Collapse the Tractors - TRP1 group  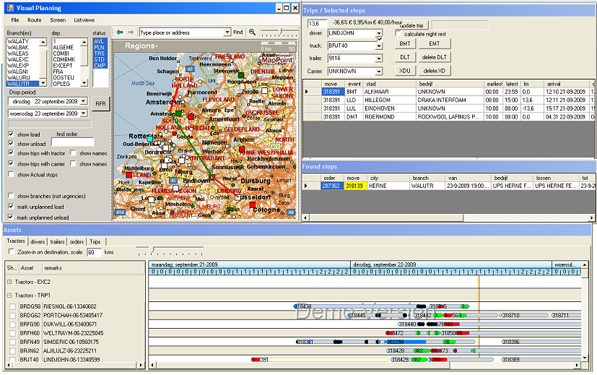tap(10, 295)
